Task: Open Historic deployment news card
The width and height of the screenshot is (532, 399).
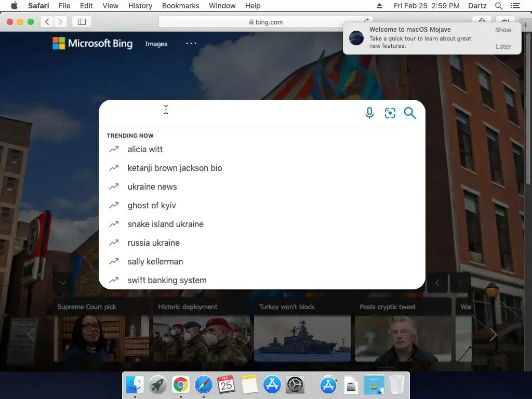Action: point(202,330)
